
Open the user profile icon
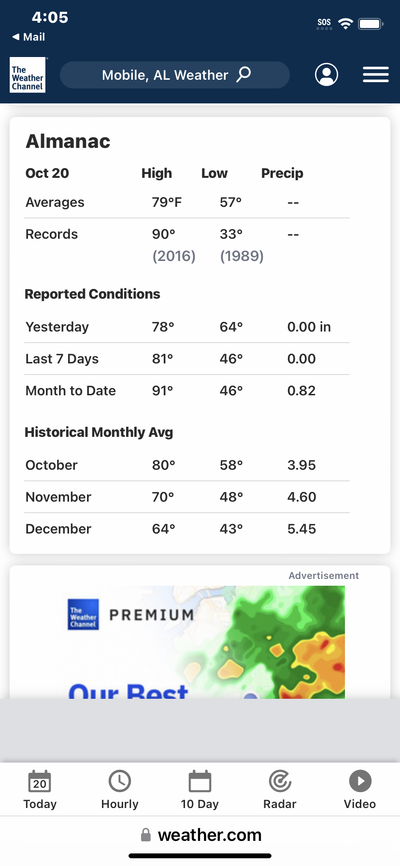(x=327, y=75)
